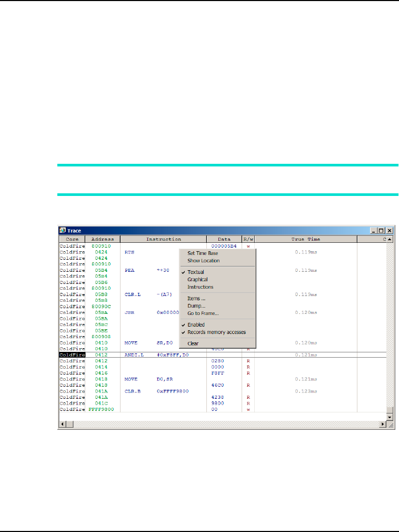The width and height of the screenshot is (399, 532).
Task: Select Clear in the context menu
Action: 193,344
